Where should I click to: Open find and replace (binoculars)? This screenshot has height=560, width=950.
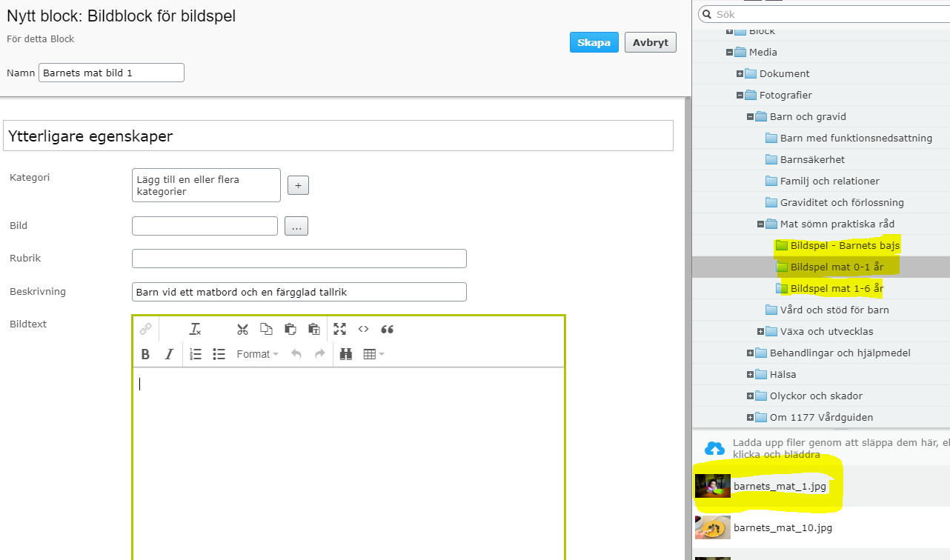346,354
